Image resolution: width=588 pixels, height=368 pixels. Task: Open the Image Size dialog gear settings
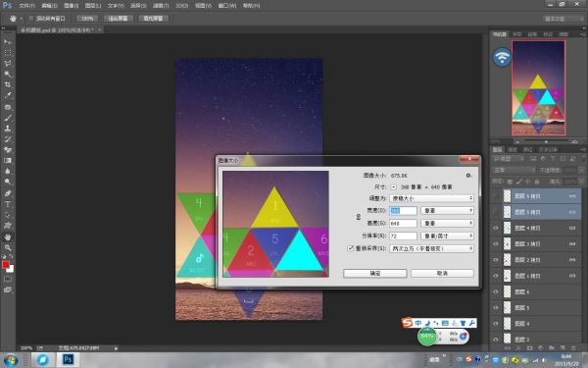coord(468,176)
